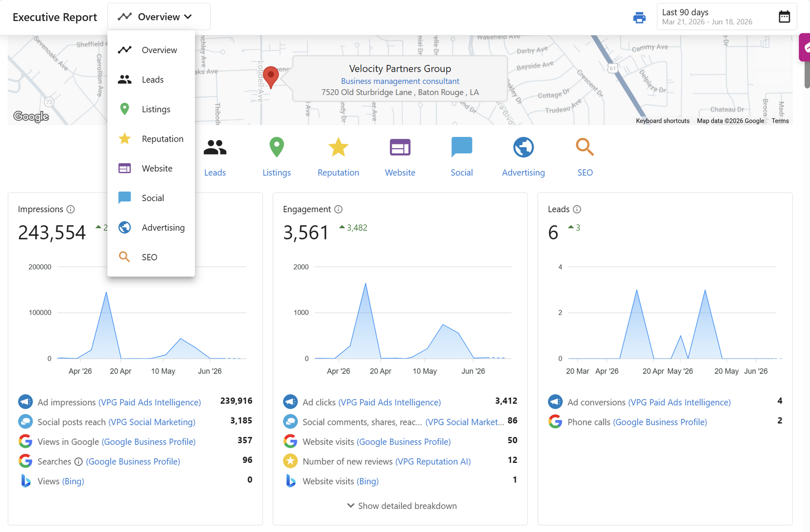
Task: Click the Ad clicks value 3,412
Action: click(506, 401)
